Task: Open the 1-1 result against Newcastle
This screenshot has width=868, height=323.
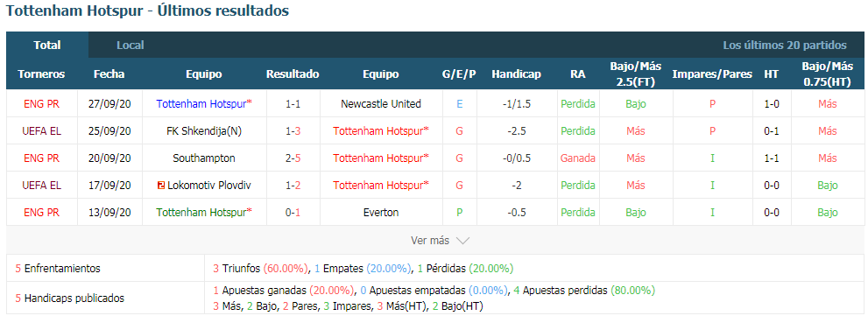Action: coord(293,104)
